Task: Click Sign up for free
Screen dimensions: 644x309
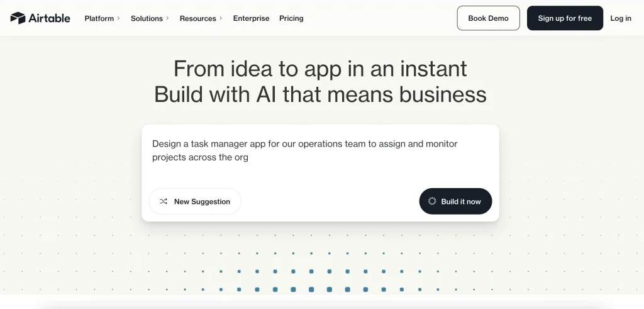Action: click(565, 18)
